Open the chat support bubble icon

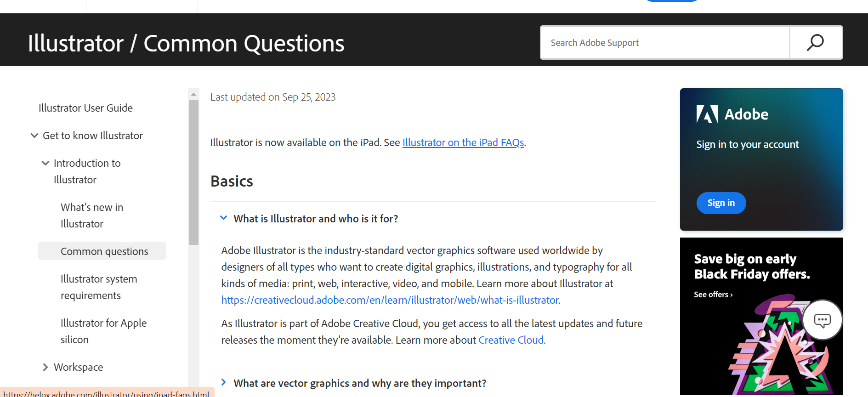pyautogui.click(x=822, y=320)
